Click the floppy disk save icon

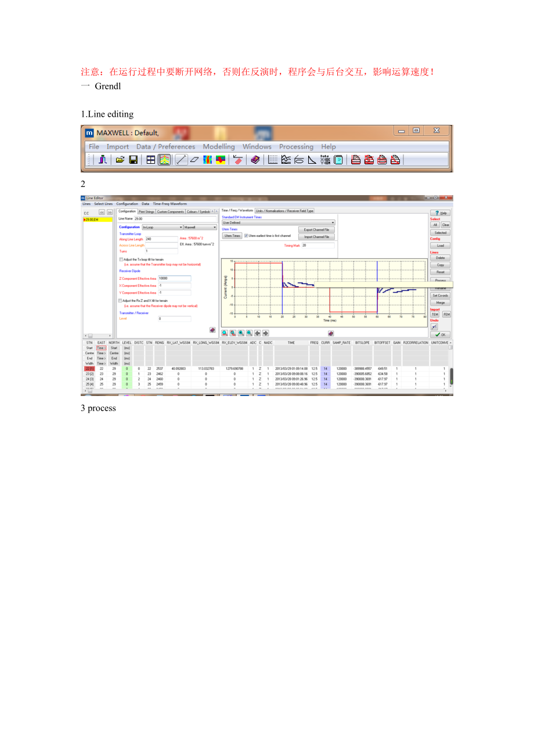pos(133,160)
